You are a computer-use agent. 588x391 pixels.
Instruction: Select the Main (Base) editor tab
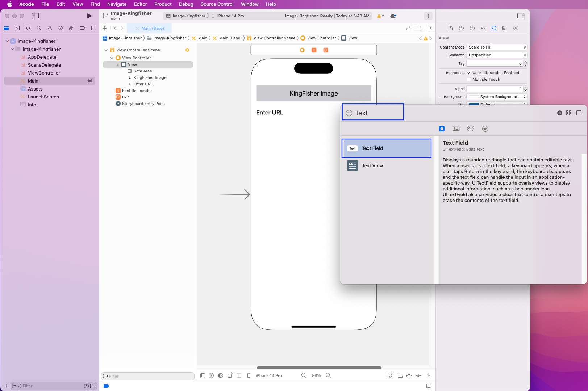tap(149, 28)
